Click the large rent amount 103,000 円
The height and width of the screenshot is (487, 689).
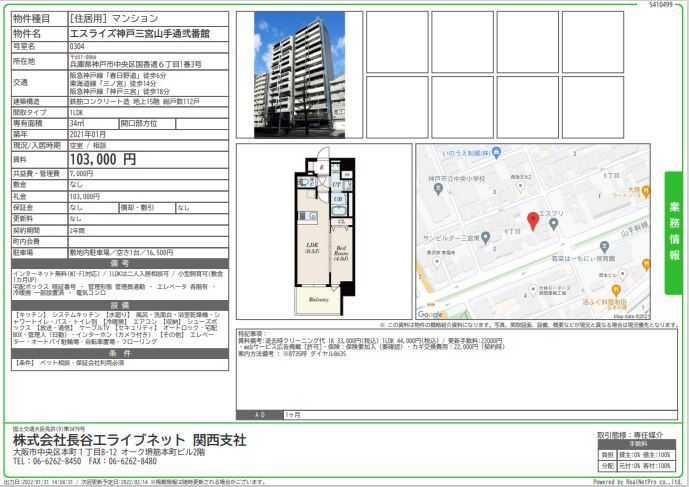103,159
